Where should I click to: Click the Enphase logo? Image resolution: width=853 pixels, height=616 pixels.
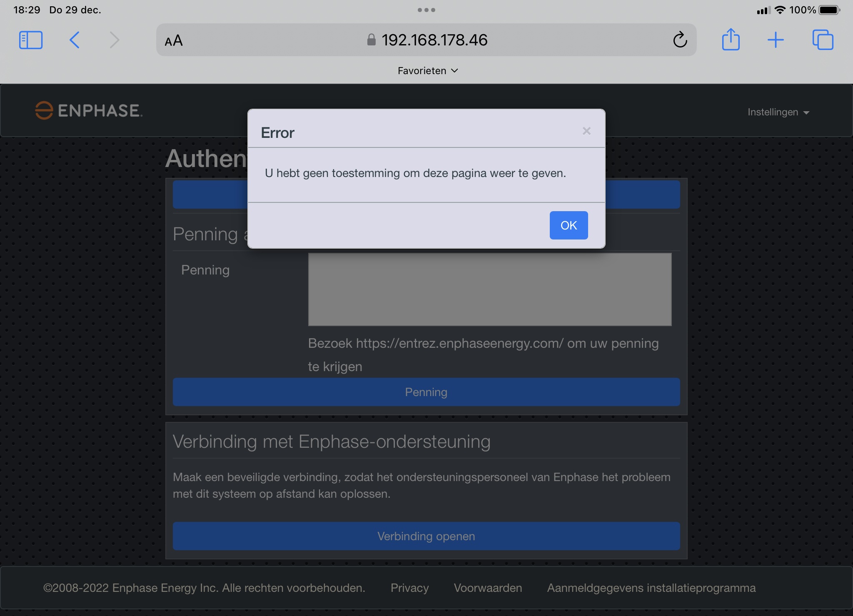click(x=89, y=111)
